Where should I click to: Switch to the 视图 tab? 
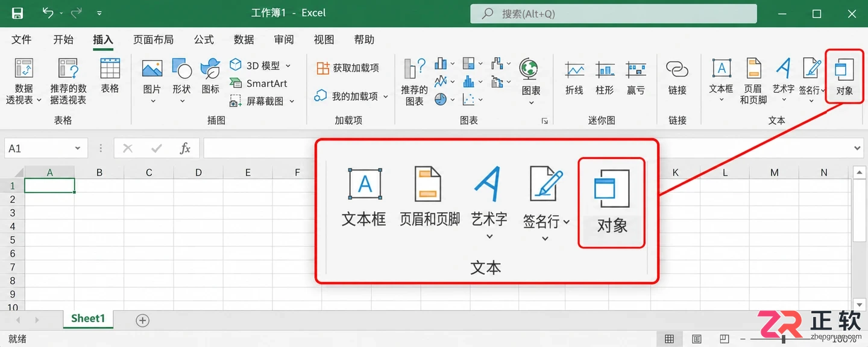324,40
